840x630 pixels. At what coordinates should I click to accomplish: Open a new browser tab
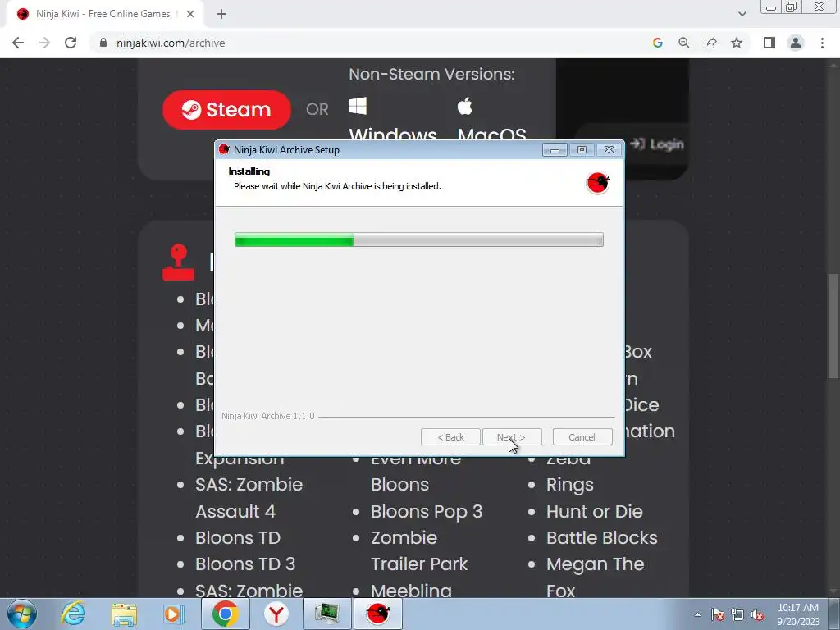click(x=221, y=14)
